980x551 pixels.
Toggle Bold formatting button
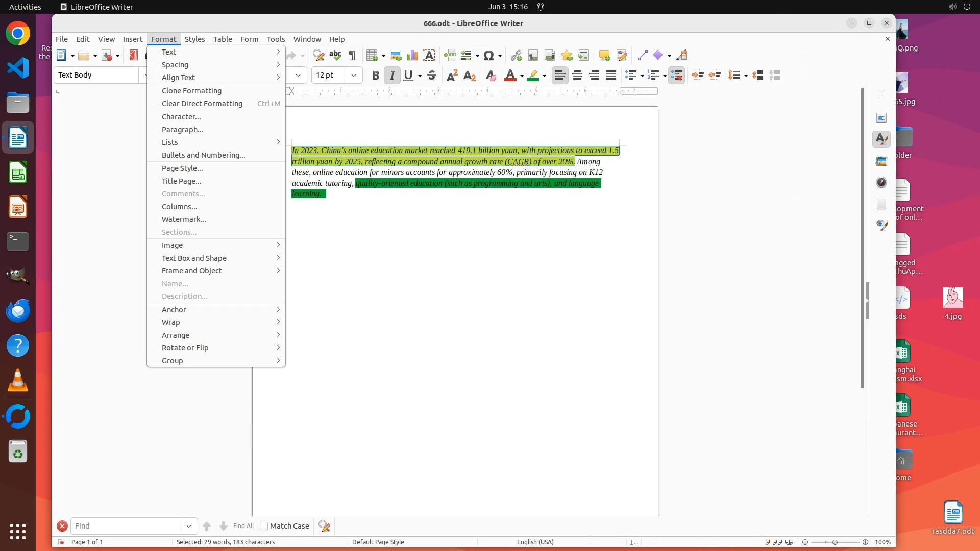376,76
